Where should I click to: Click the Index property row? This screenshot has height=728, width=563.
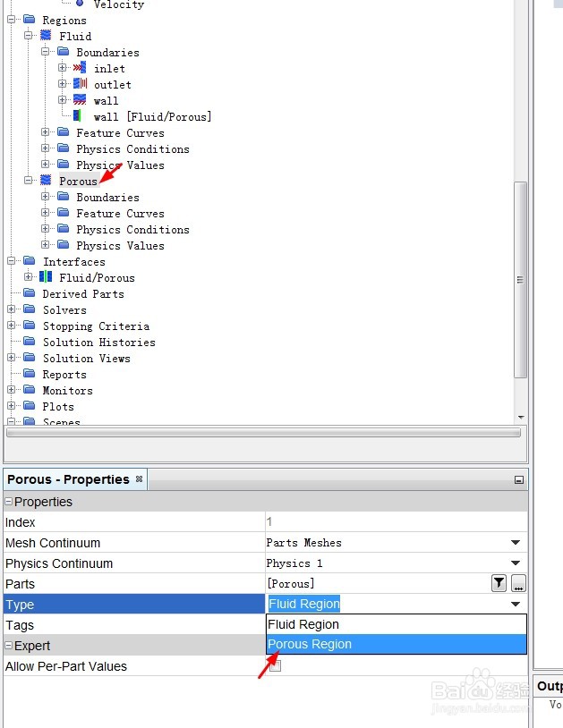pyautogui.click(x=265, y=522)
